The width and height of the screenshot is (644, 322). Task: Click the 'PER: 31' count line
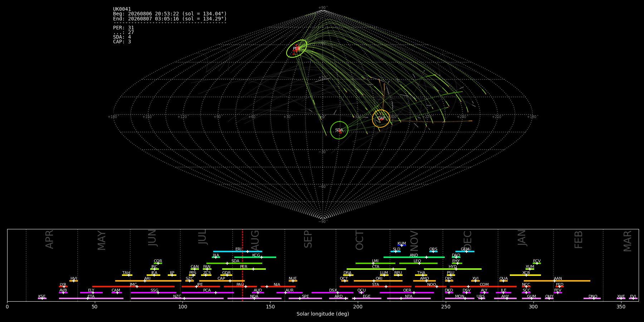[x=123, y=28]
